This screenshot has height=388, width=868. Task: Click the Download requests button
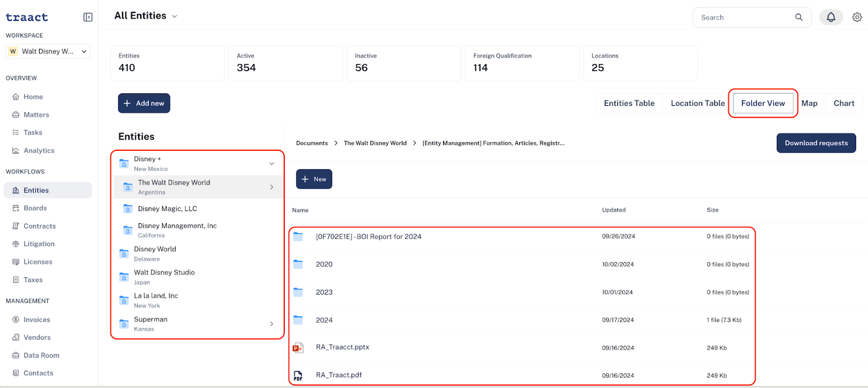(816, 143)
